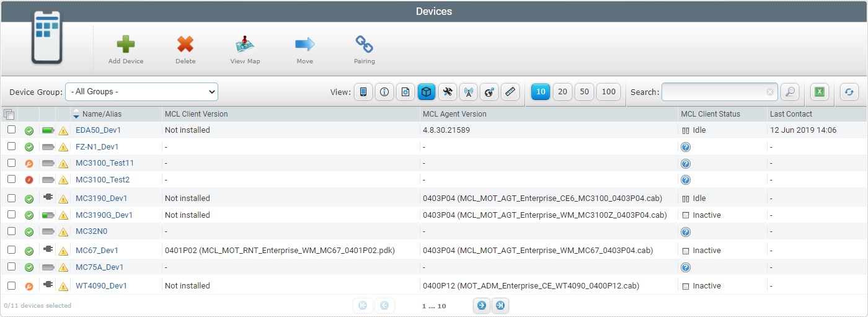Check the MC3190G_Dev1 checkbox
Image resolution: width=868 pixels, height=317 pixels.
point(11,215)
